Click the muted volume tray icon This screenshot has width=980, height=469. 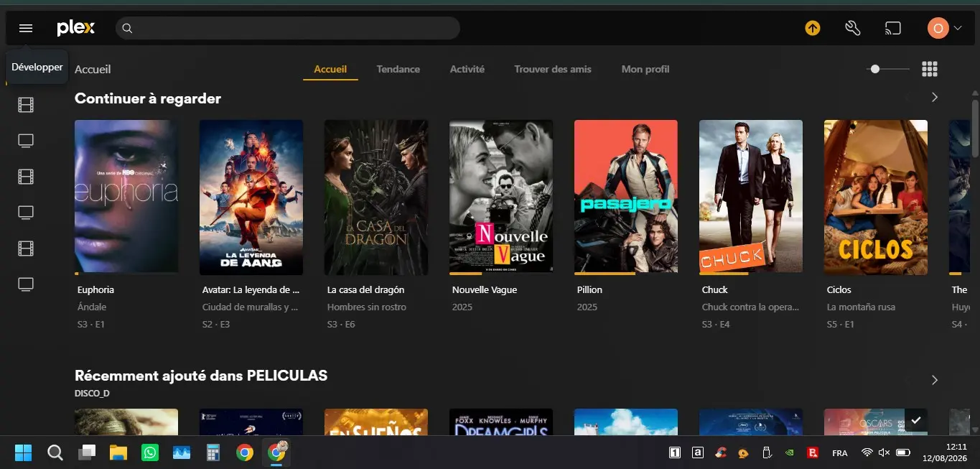click(885, 452)
